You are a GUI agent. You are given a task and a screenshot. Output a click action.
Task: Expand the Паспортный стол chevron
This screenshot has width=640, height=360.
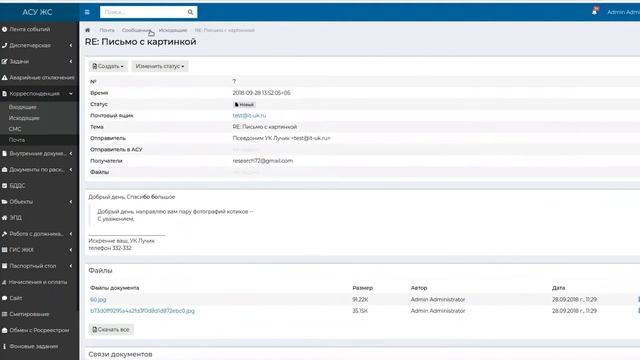(71, 266)
